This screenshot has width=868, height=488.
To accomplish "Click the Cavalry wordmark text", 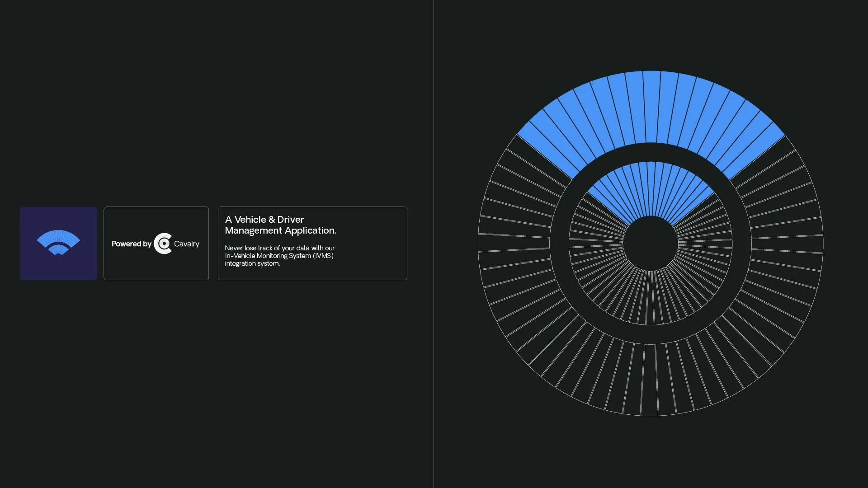I will [x=187, y=244].
